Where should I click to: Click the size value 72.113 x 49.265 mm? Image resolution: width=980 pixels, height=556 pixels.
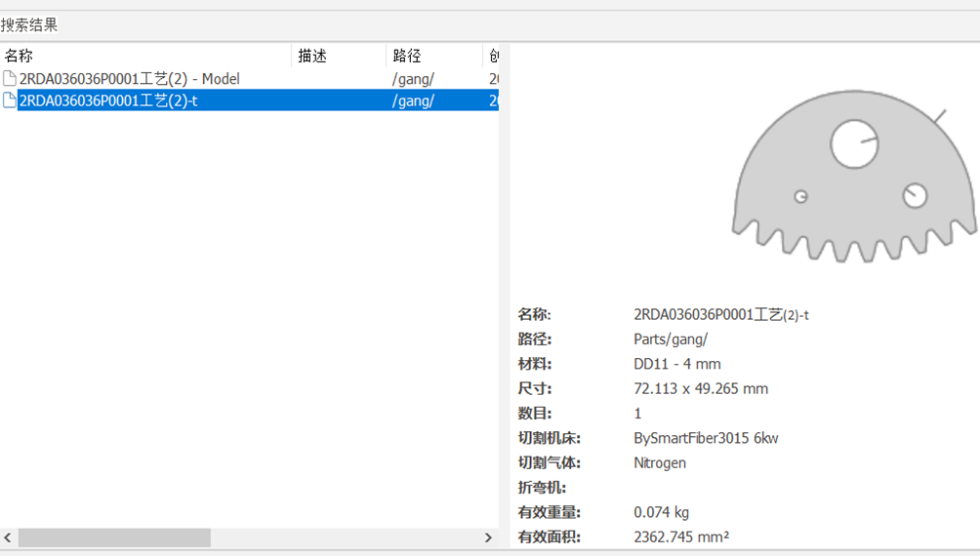[x=700, y=388]
